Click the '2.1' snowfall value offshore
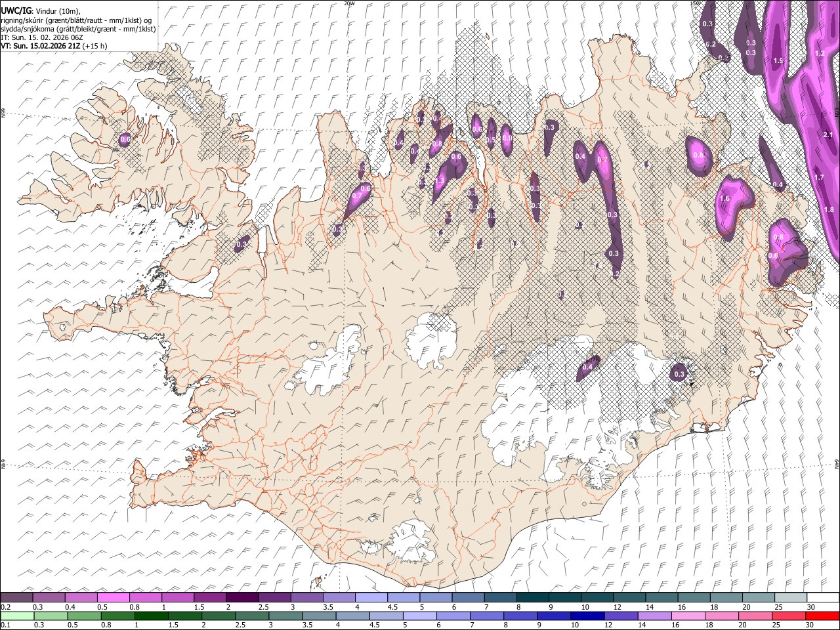 [x=828, y=135]
